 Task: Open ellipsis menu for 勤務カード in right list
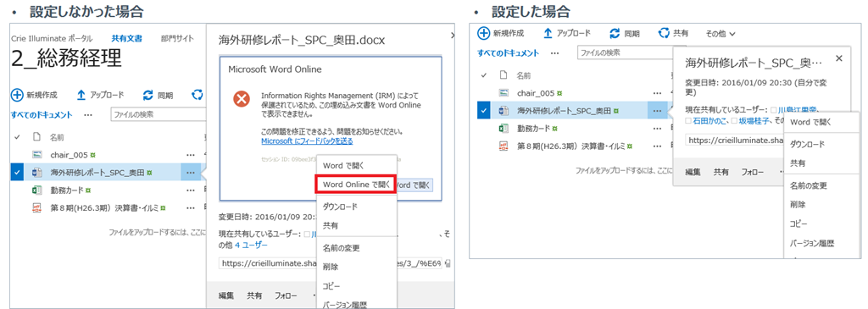pyautogui.click(x=657, y=128)
